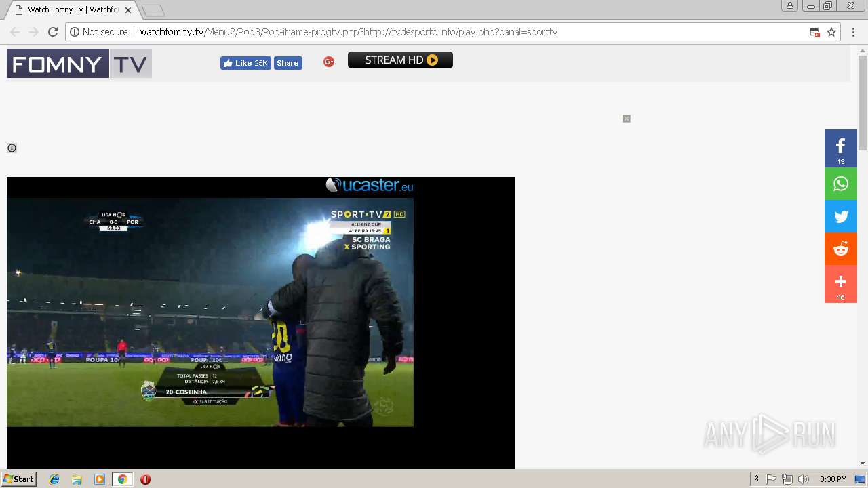Open volume control in tray
Screen dimensions: 868x488
point(804,479)
